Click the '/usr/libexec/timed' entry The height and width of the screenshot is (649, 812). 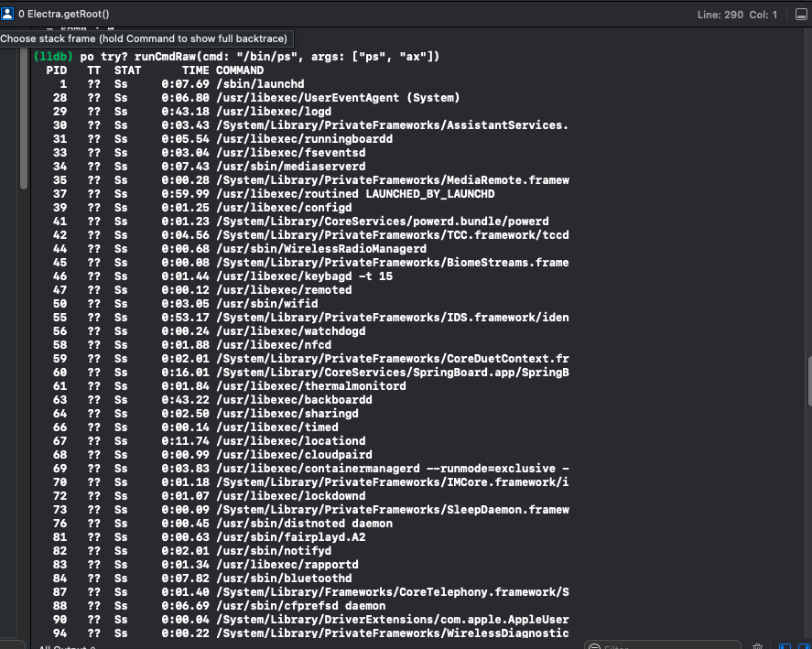(277, 427)
